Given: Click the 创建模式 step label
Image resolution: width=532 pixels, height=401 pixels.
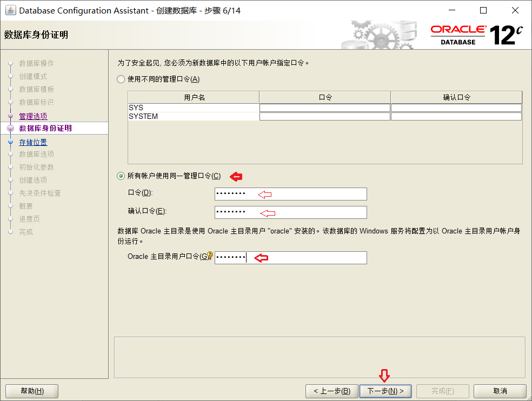Looking at the screenshot, I should point(33,76).
